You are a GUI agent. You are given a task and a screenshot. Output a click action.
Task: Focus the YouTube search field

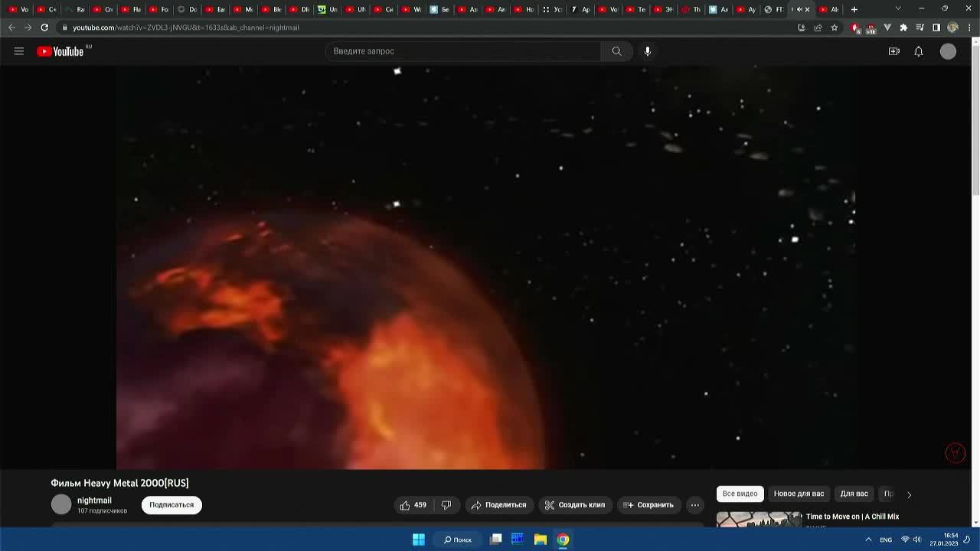pyautogui.click(x=463, y=51)
